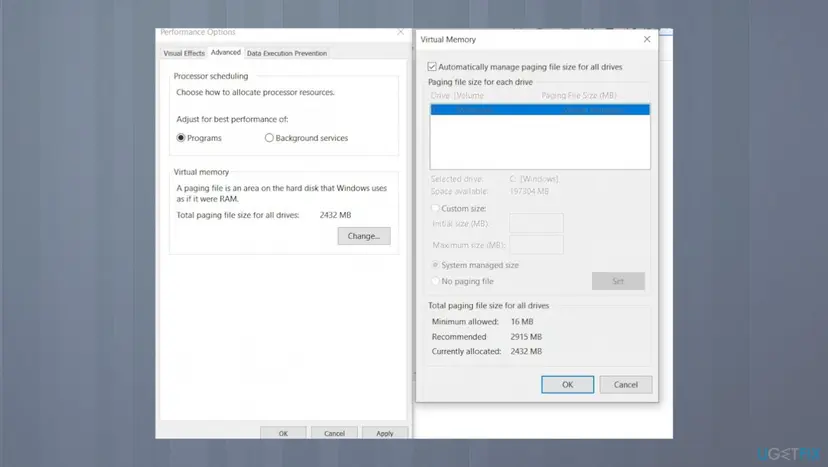
Task: Click the 2432 MB total paging value
Action: tap(335, 215)
